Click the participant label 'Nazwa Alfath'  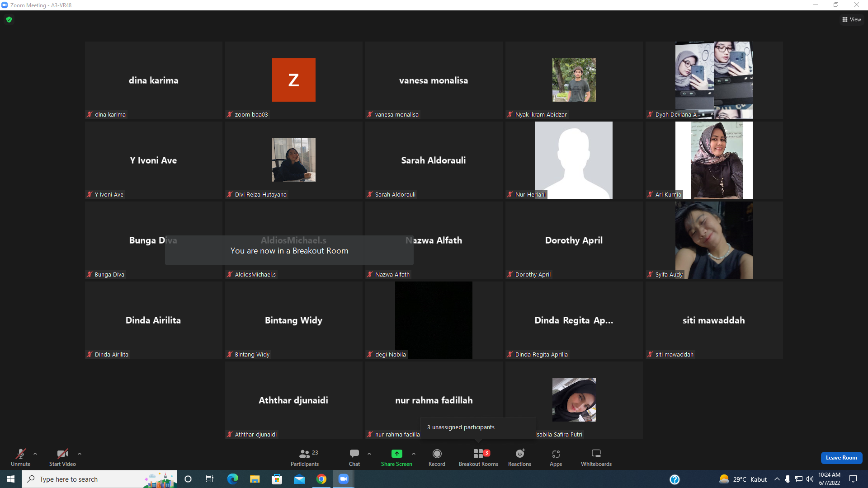click(x=392, y=275)
